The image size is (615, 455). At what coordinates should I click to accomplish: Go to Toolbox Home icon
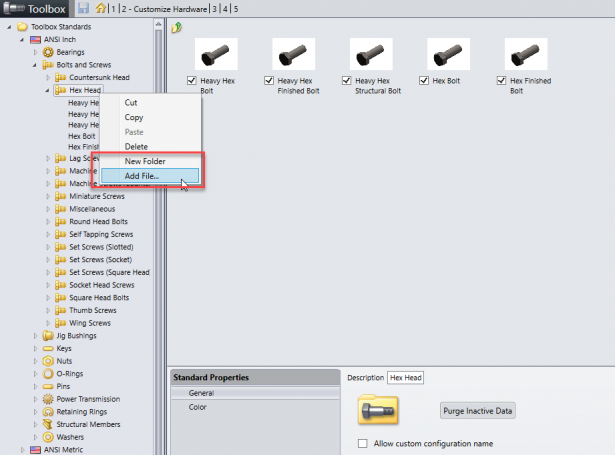tap(101, 8)
